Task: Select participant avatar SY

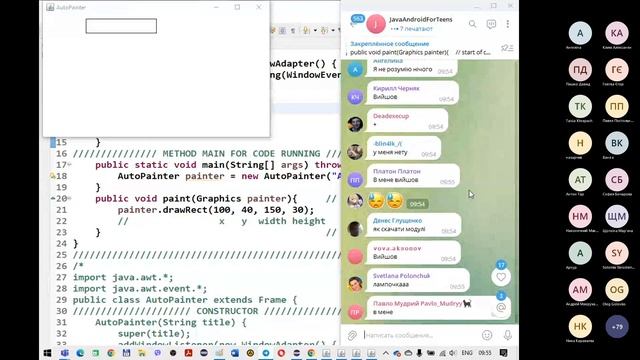Action: (617, 253)
